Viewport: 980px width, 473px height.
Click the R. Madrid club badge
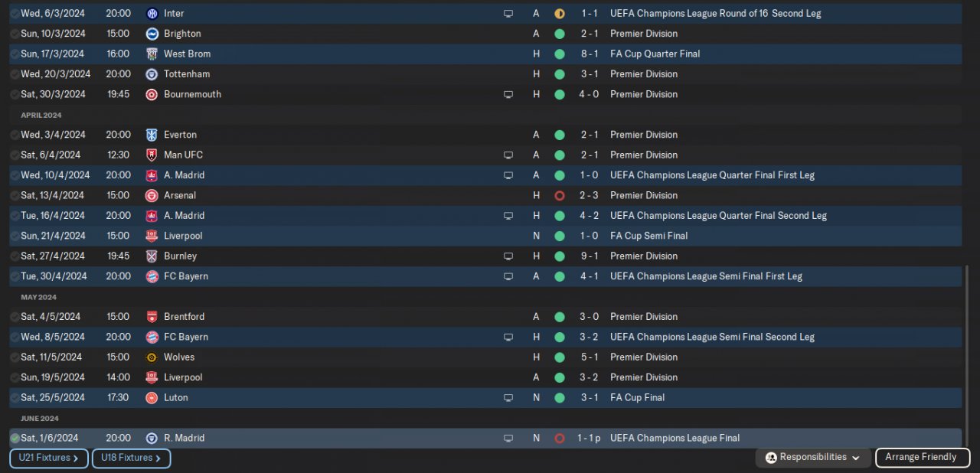(x=152, y=439)
